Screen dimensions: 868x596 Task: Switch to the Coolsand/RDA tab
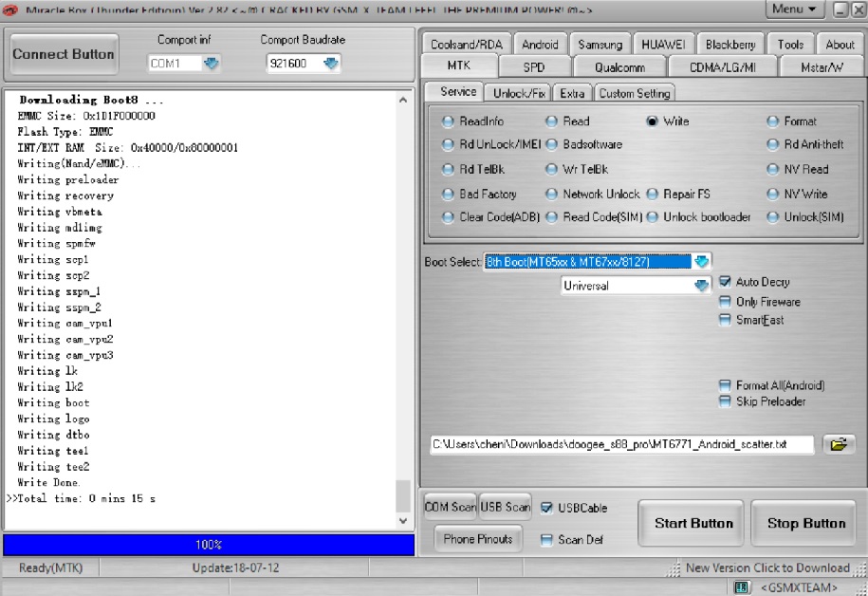[x=467, y=45]
